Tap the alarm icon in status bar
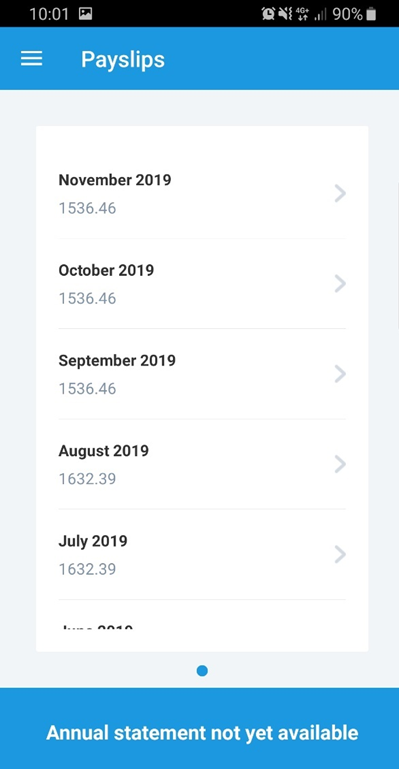This screenshot has height=769, width=399. tap(268, 14)
